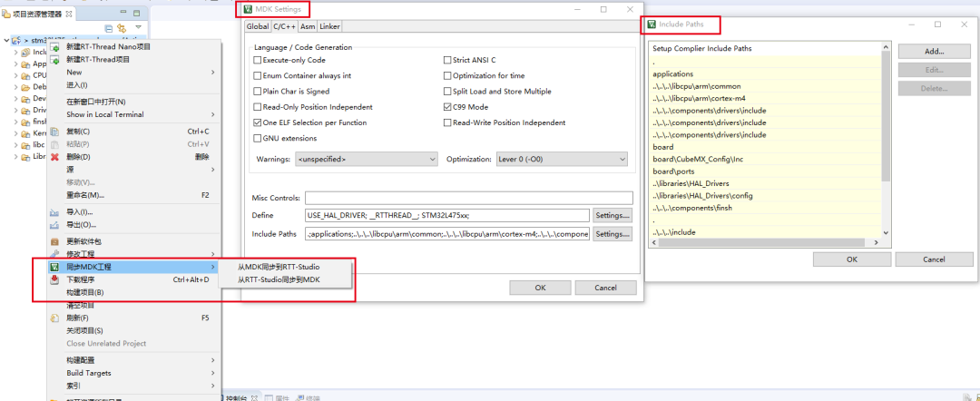Switch to the Linker tab
Image resolution: width=980 pixels, height=401 pixels.
click(x=329, y=26)
